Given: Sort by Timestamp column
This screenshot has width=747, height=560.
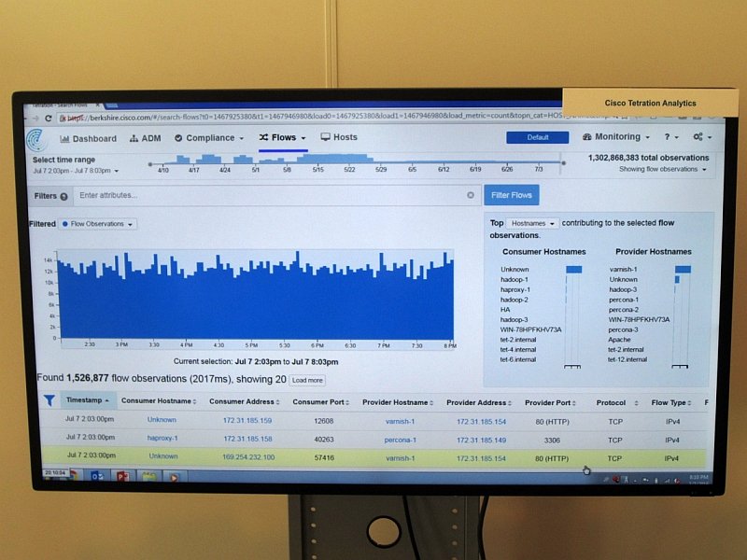Looking at the screenshot, I should coord(88,400).
